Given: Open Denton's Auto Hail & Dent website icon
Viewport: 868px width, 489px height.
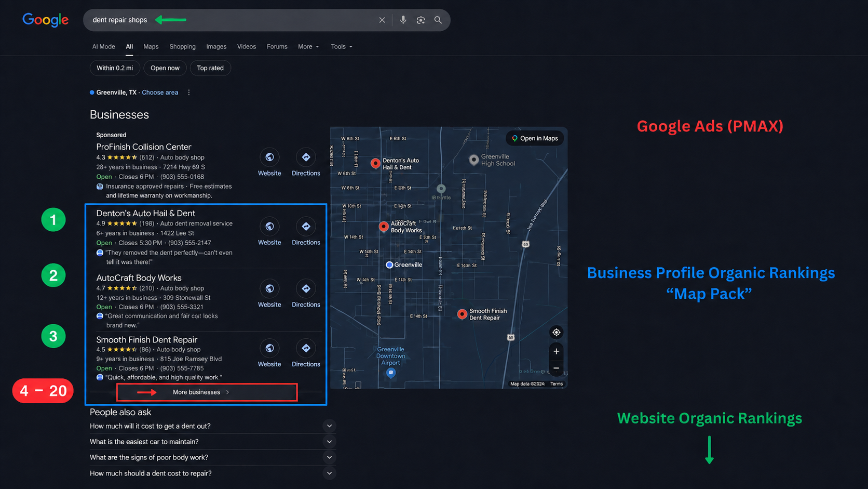Looking at the screenshot, I should 269,227.
